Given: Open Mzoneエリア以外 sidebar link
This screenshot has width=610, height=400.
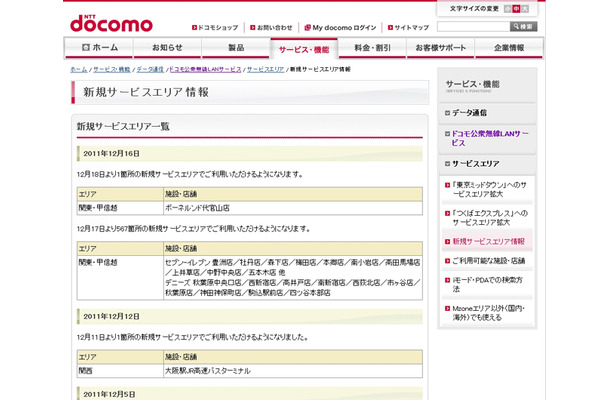Looking at the screenshot, I should click(x=489, y=313).
